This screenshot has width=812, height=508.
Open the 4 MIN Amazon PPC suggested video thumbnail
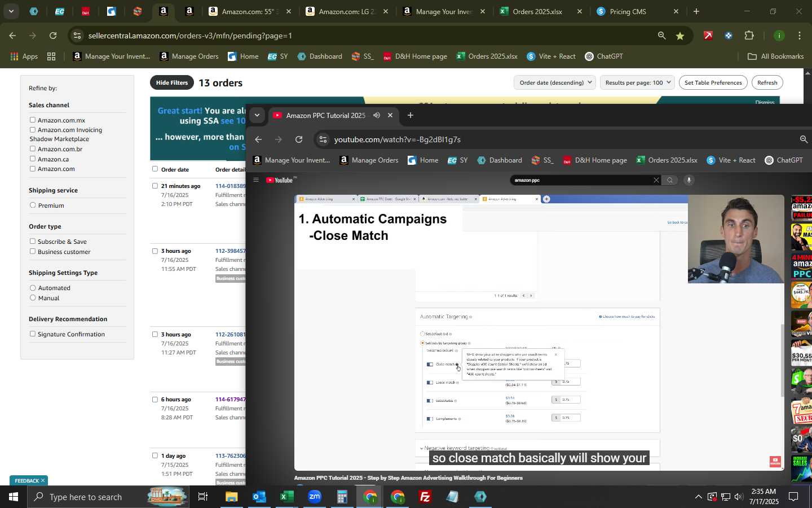tap(801, 266)
